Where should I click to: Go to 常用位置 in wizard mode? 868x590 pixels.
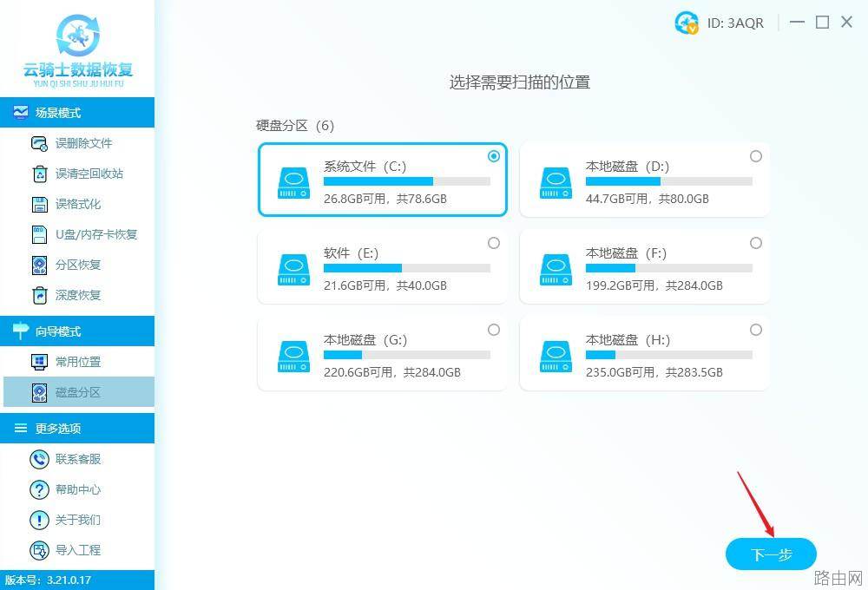point(78,362)
